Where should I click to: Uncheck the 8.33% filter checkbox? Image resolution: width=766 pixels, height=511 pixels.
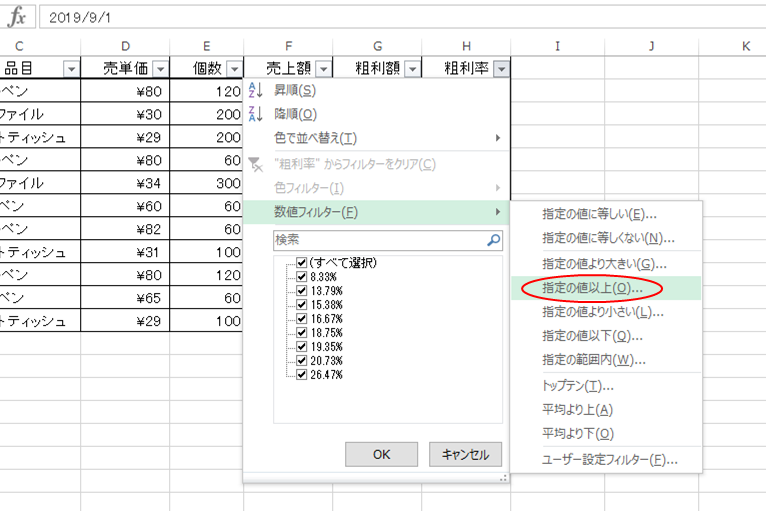(x=302, y=277)
